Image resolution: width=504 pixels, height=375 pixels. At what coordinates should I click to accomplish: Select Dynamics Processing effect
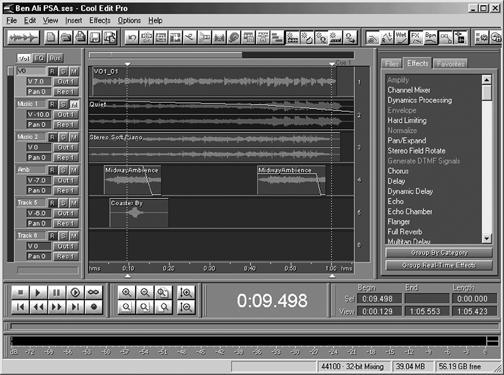(420, 100)
